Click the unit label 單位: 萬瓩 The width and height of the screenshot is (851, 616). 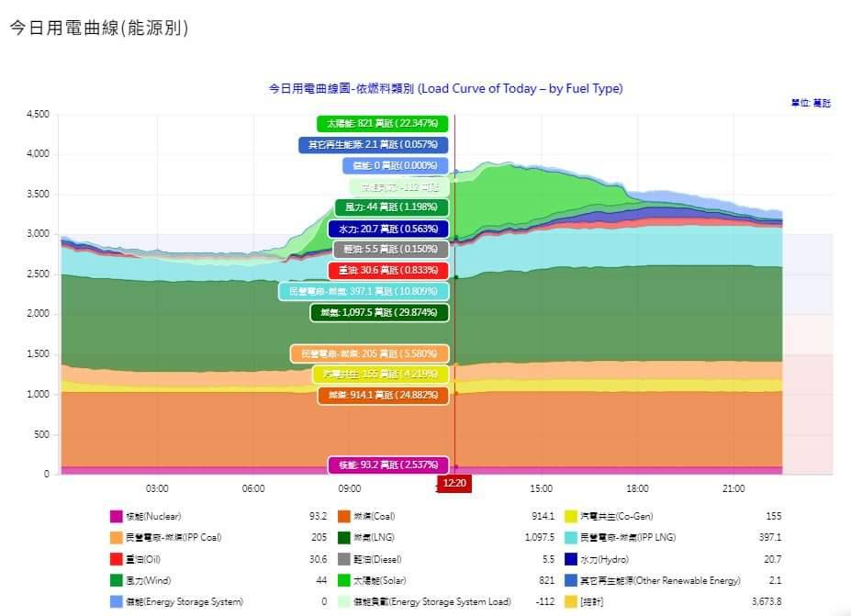(811, 103)
